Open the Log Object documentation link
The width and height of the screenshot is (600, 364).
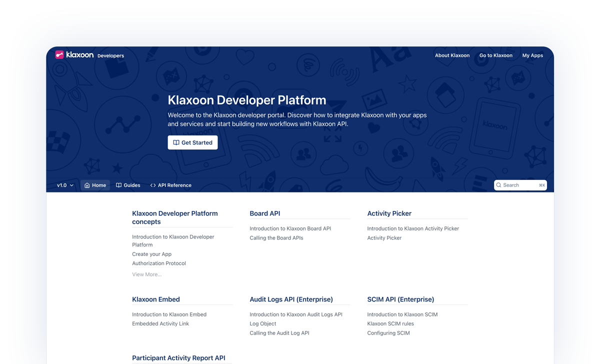pyautogui.click(x=262, y=324)
